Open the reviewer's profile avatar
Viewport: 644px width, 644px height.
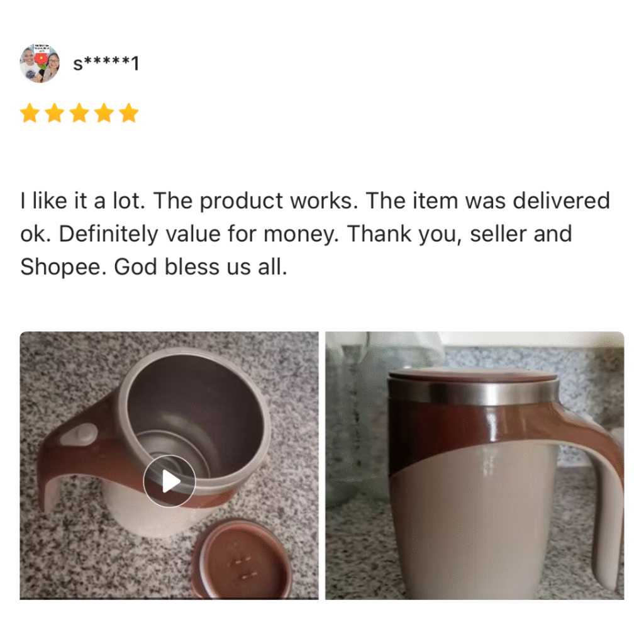click(40, 64)
